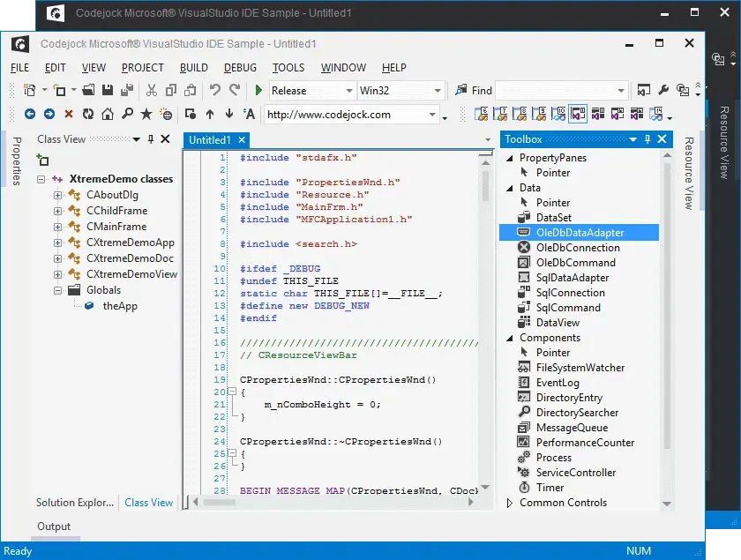The height and width of the screenshot is (560, 741).
Task: Expand Common Controls group in Toolbox
Action: [510, 503]
